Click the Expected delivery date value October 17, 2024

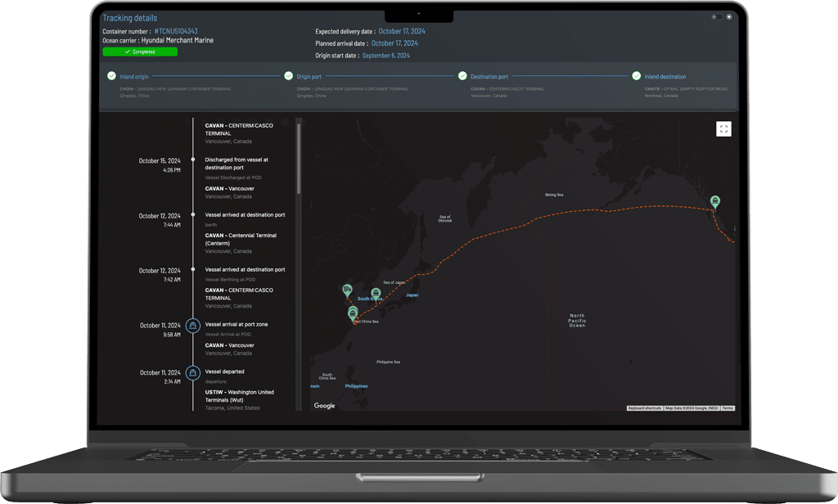pyautogui.click(x=402, y=32)
